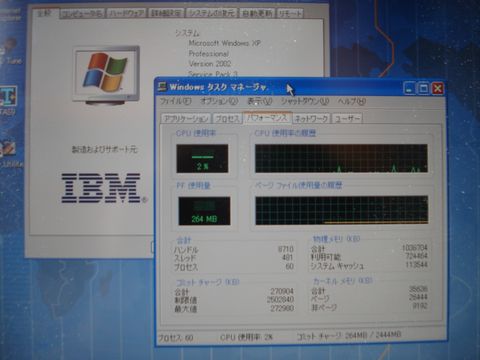Maximize the Task Manager window
This screenshot has height=360, width=480.
423,88
